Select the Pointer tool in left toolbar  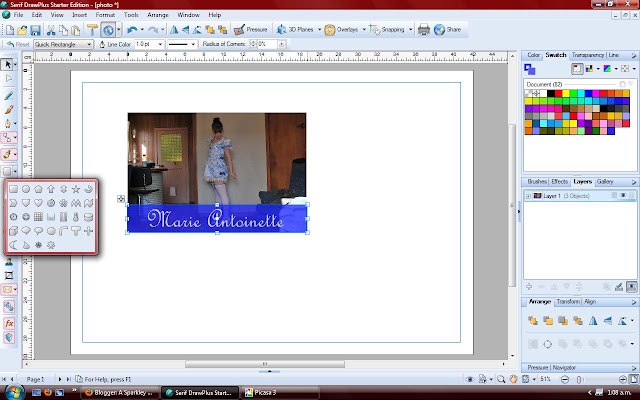7,64
